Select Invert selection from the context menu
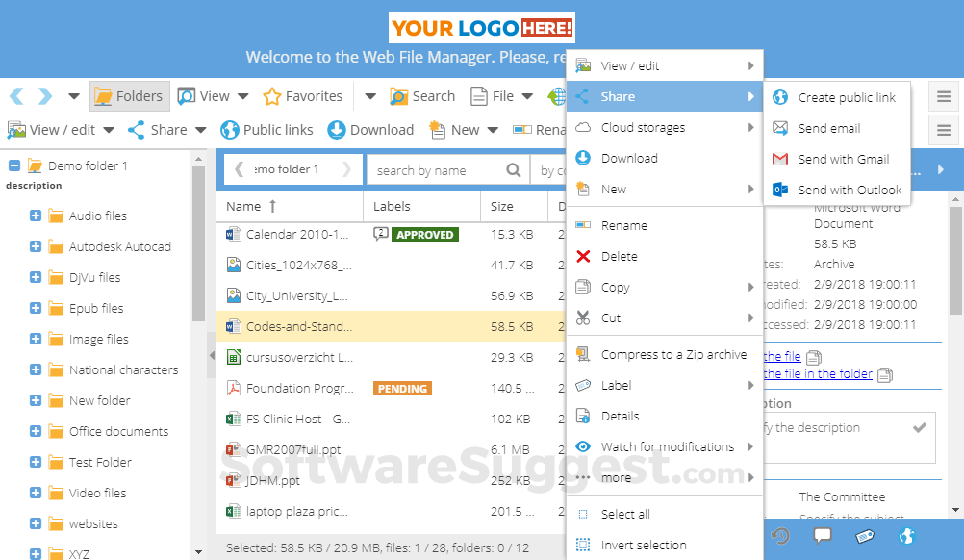 (x=643, y=545)
